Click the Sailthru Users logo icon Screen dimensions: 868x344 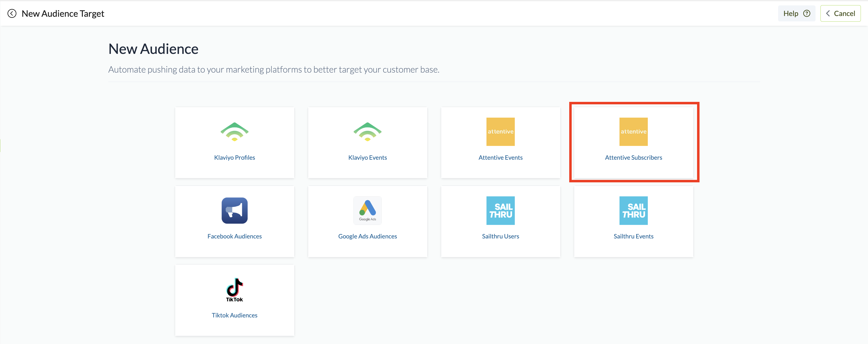click(x=500, y=210)
